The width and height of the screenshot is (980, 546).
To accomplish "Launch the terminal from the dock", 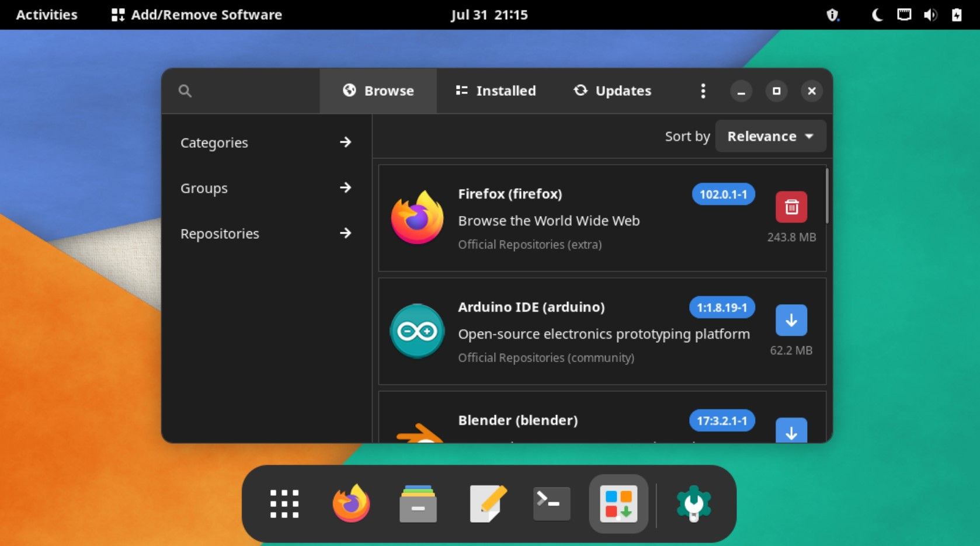I will point(552,503).
